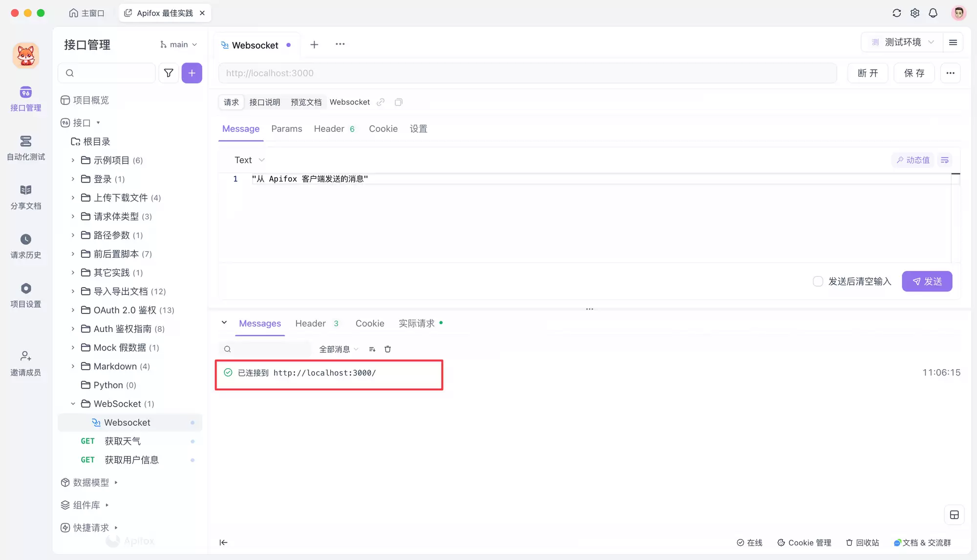977x560 pixels.
Task: Click the 断开 disconnect button
Action: pyautogui.click(x=868, y=73)
